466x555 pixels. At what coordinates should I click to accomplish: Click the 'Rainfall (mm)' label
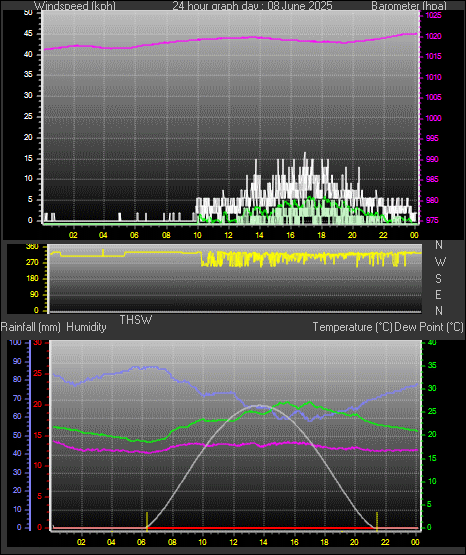coord(31,327)
